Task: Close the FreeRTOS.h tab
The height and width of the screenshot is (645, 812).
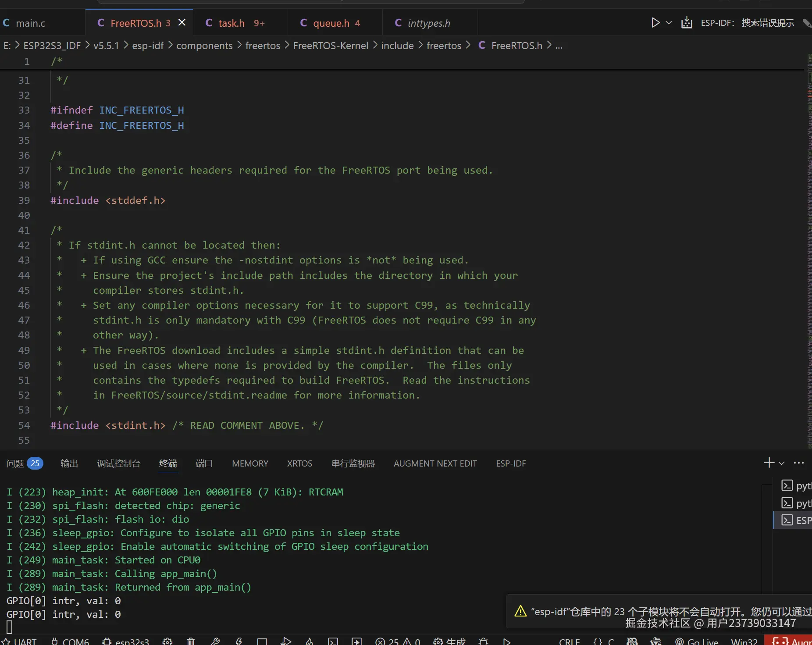Action: [182, 23]
